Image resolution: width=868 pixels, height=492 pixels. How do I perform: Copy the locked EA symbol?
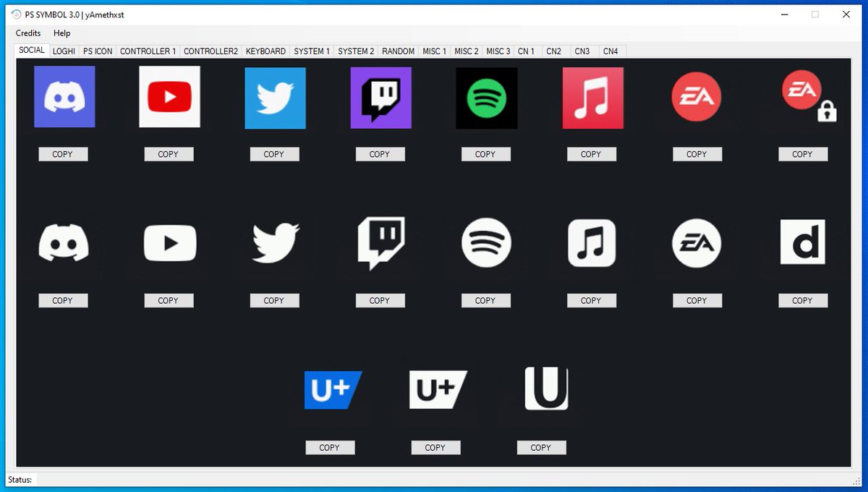(803, 154)
